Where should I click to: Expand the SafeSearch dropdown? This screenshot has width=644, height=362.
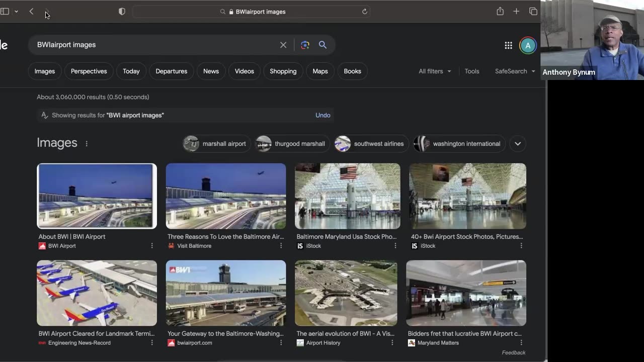(x=515, y=71)
